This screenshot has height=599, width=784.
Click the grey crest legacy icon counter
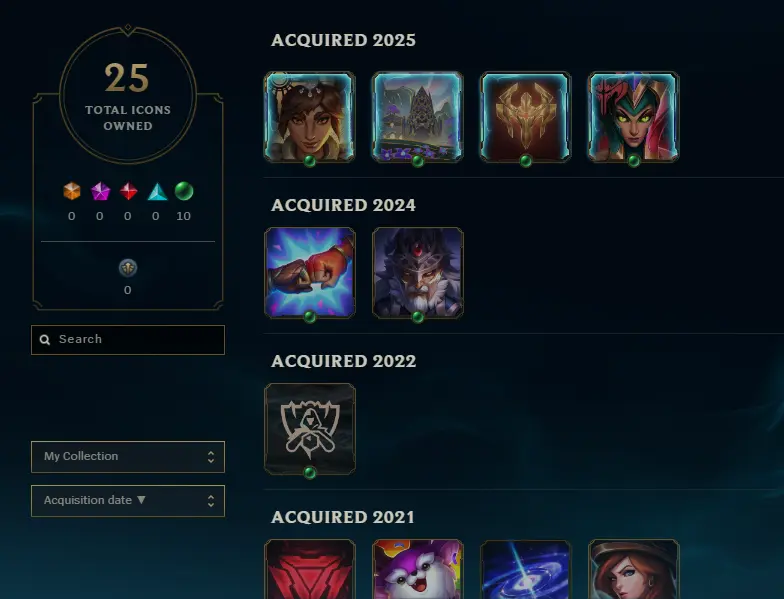(128, 268)
